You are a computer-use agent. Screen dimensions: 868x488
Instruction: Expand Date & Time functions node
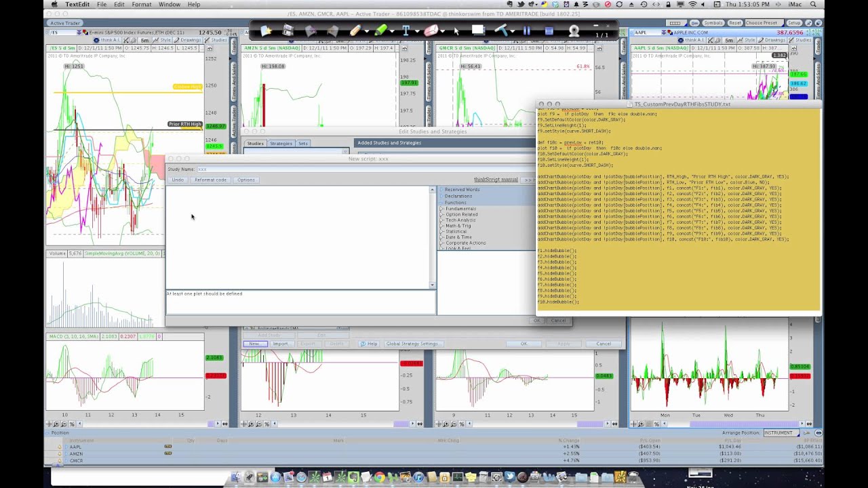click(x=442, y=237)
